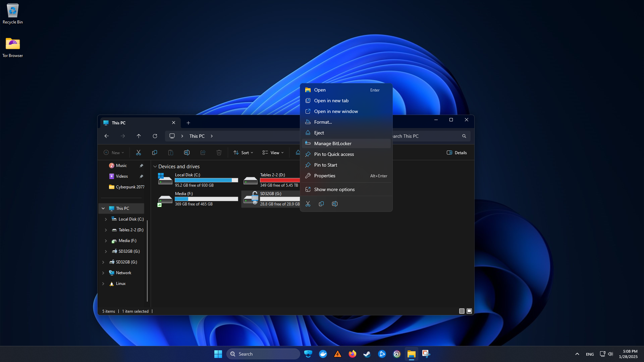644x362 pixels.
Task: Open Snipping Tool from the taskbar
Action: (x=426, y=354)
